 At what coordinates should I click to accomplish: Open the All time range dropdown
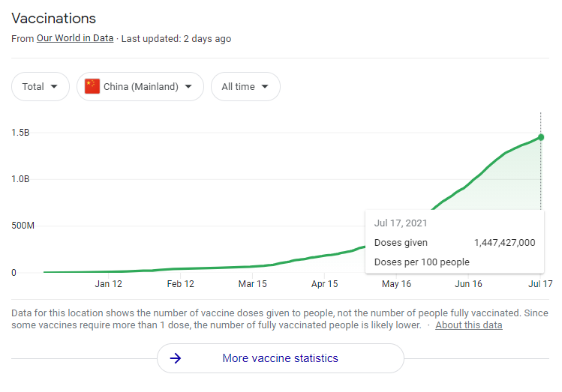tap(245, 87)
